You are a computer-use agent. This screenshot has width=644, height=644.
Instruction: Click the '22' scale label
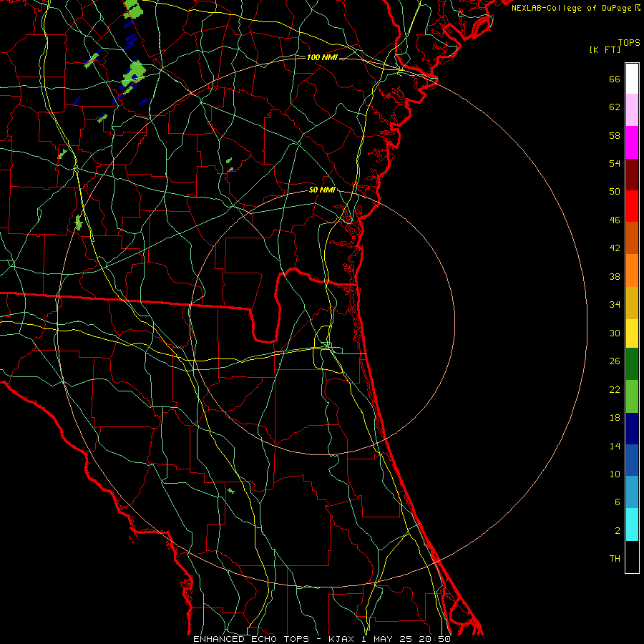(615, 389)
